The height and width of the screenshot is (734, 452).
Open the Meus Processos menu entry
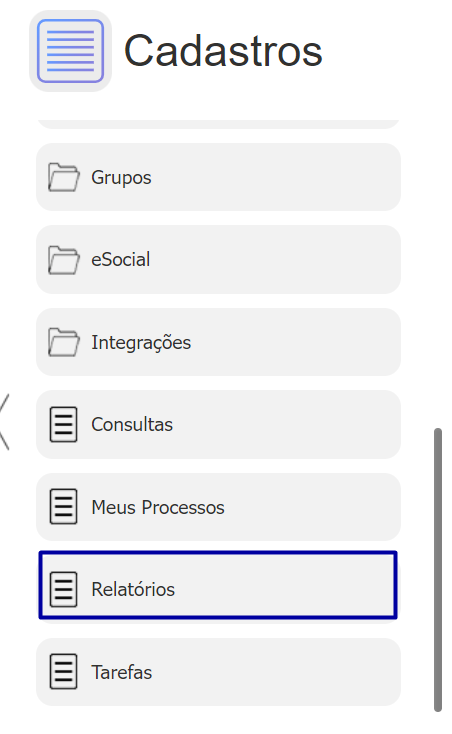219,507
